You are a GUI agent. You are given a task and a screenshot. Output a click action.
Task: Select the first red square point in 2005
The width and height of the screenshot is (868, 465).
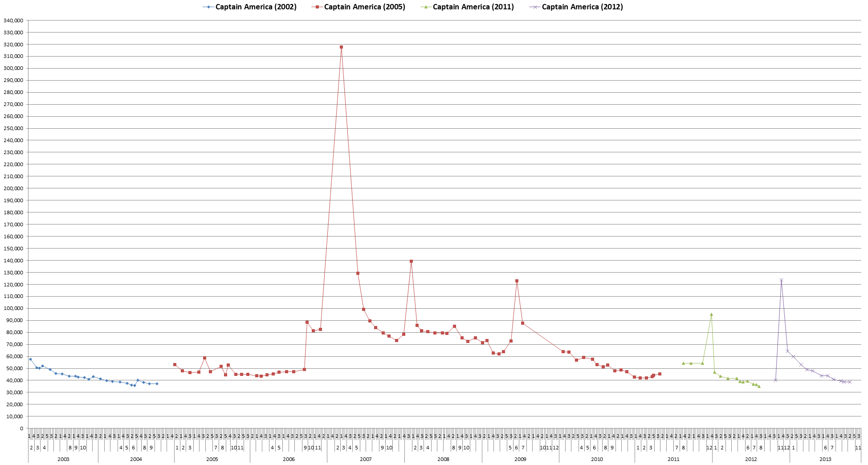175,364
